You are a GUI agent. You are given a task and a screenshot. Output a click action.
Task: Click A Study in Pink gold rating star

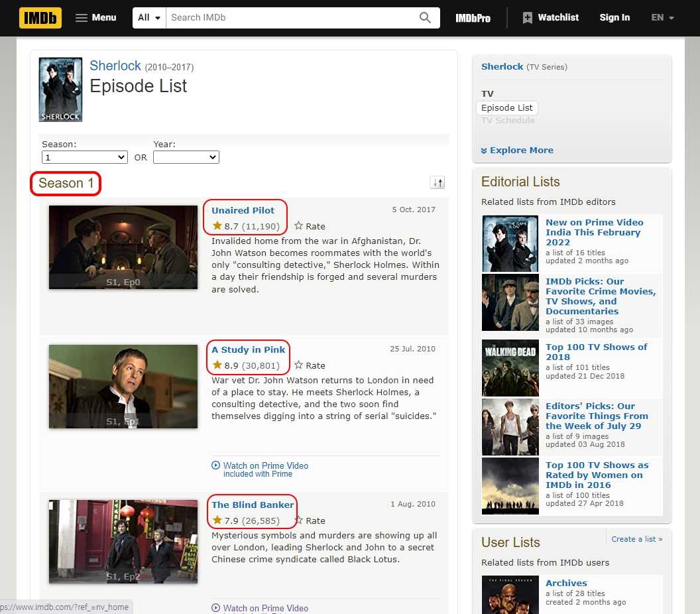pos(217,365)
